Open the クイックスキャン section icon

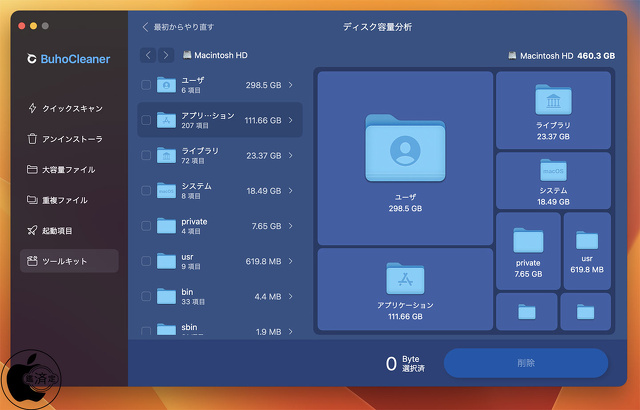32,108
